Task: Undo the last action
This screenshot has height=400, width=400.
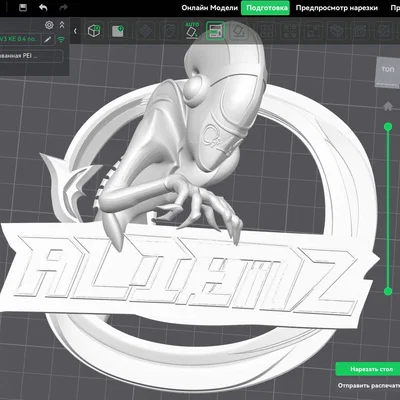Action: [43, 8]
